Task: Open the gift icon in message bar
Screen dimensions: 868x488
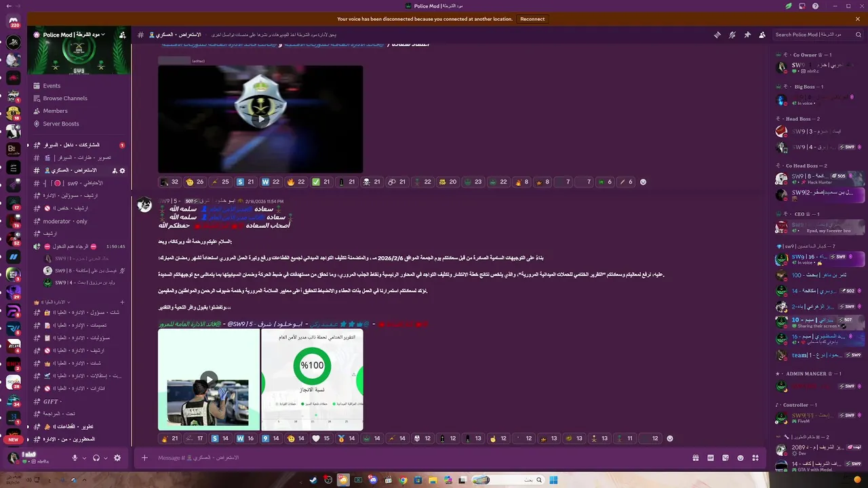Action: 695,458
